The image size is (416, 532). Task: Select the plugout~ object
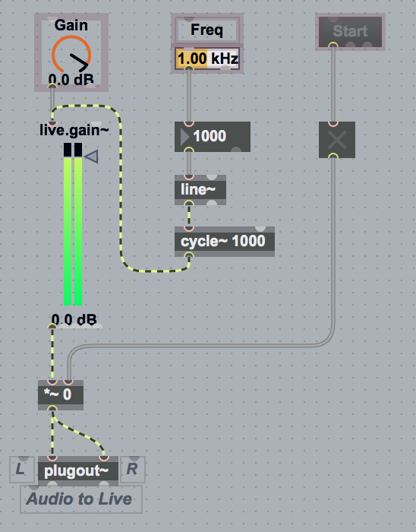tap(78, 470)
